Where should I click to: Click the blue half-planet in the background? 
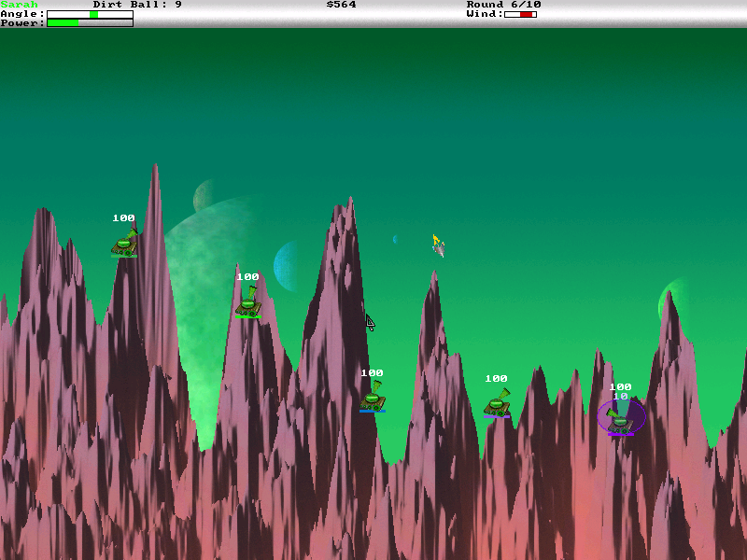point(286,267)
